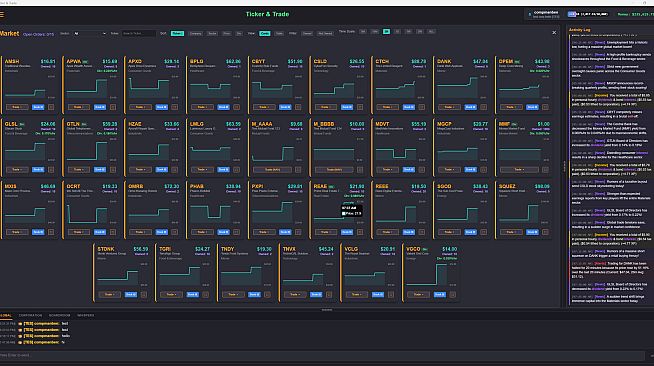
Task: Click the wide Trade button on M_BBBB card
Action: (334, 170)
